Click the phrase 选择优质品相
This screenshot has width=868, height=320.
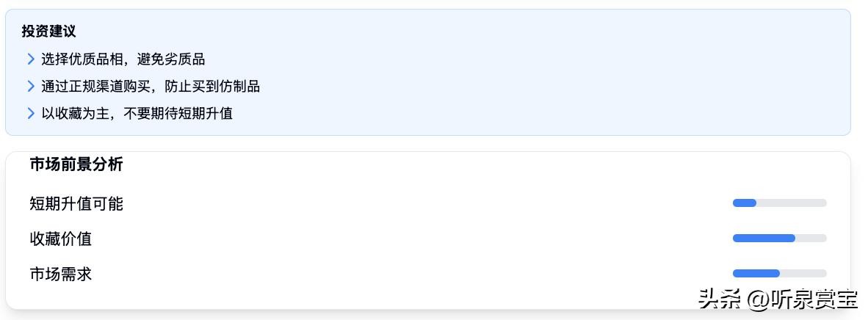pos(80,59)
